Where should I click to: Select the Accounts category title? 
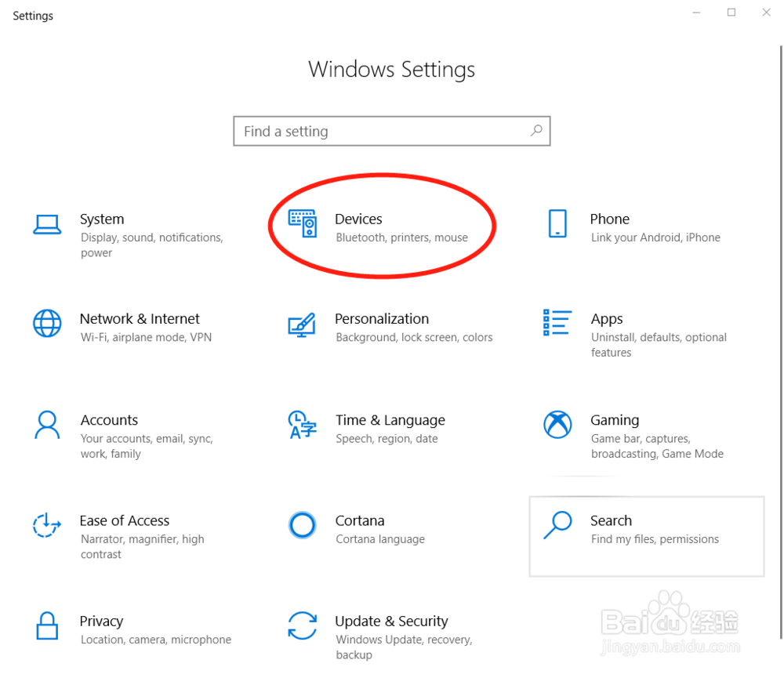(x=109, y=420)
